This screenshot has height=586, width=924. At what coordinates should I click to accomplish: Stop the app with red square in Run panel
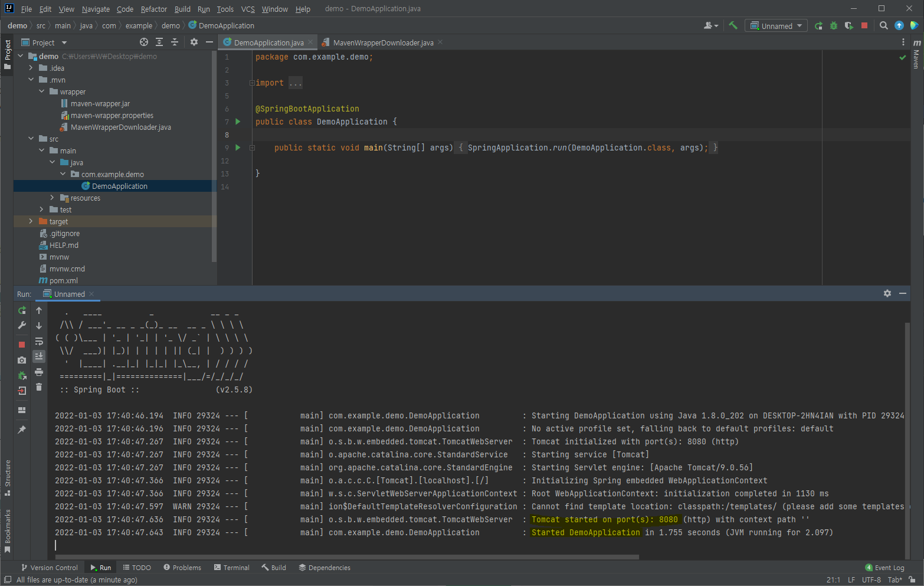tap(22, 345)
